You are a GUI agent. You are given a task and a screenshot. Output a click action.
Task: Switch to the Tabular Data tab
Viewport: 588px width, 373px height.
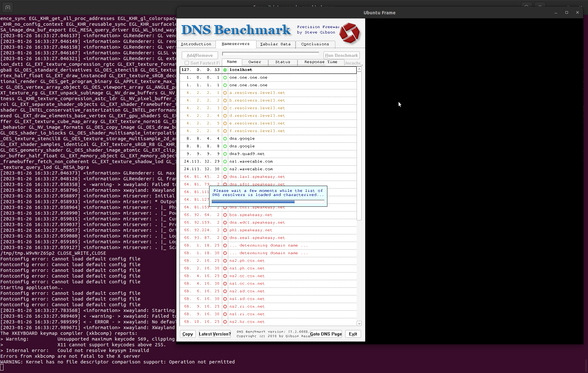point(275,44)
